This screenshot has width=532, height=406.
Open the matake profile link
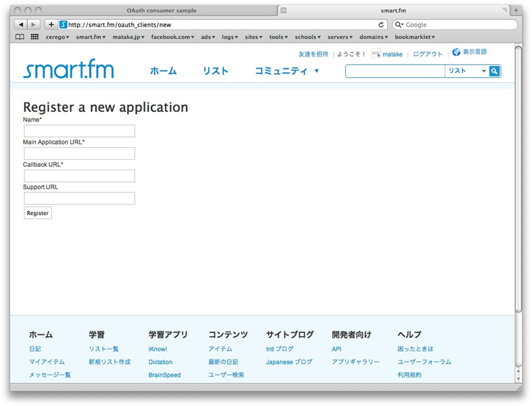[x=392, y=55]
